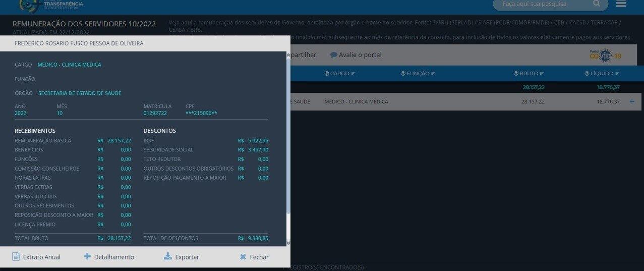Click the help icon beside LÍQUIDO column
644x271 pixels.
click(587, 74)
